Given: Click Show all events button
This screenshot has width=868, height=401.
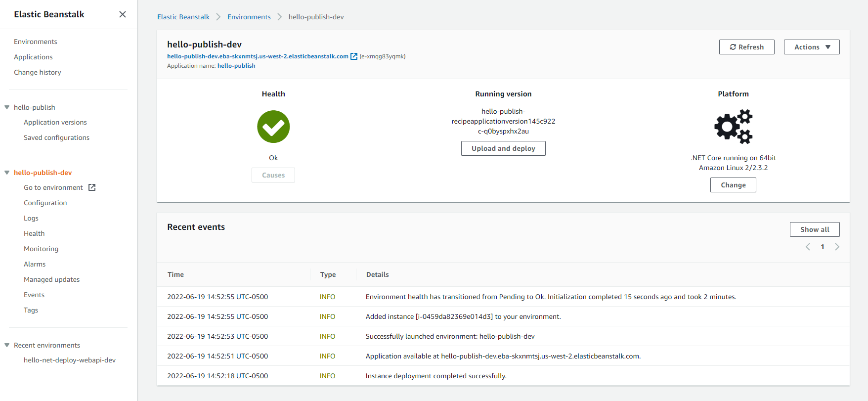Looking at the screenshot, I should [x=815, y=229].
